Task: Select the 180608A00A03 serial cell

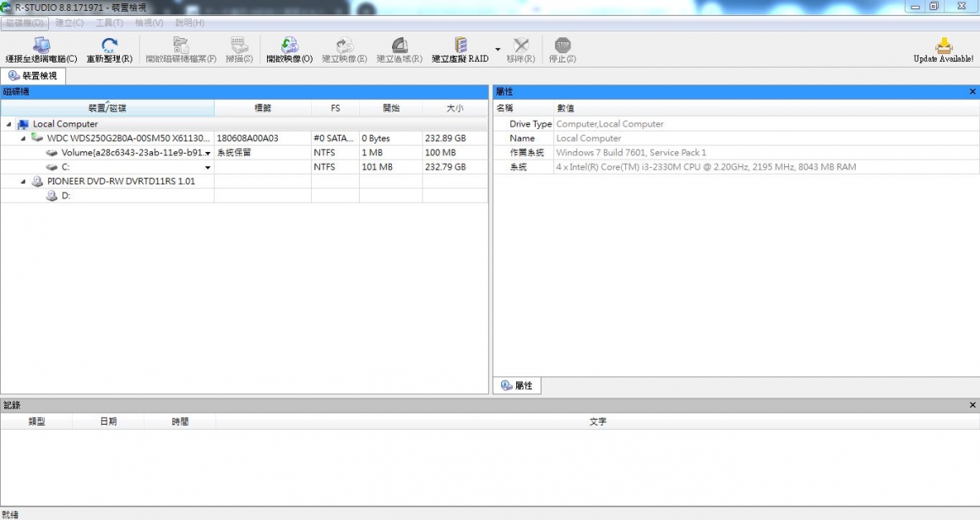Action: pos(263,138)
